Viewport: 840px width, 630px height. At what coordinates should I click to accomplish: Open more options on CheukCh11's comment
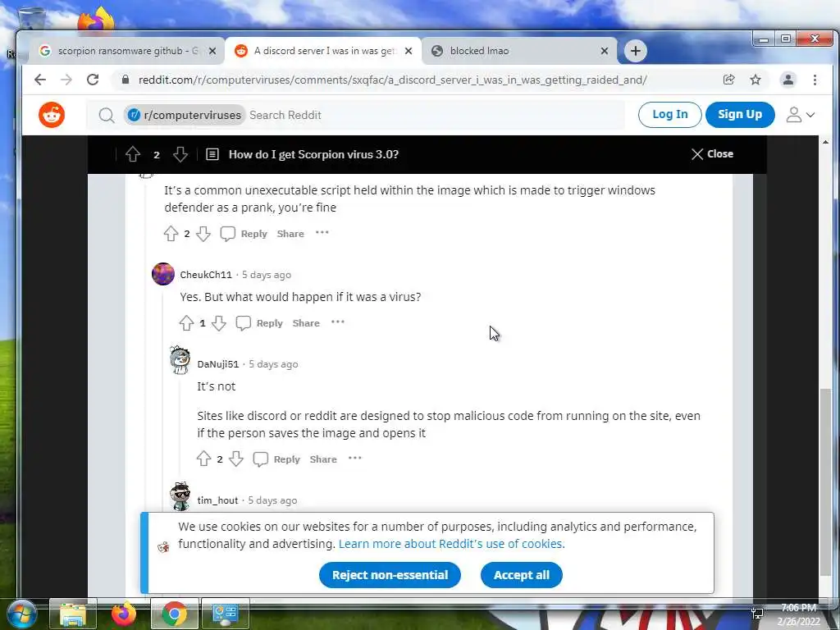(337, 322)
